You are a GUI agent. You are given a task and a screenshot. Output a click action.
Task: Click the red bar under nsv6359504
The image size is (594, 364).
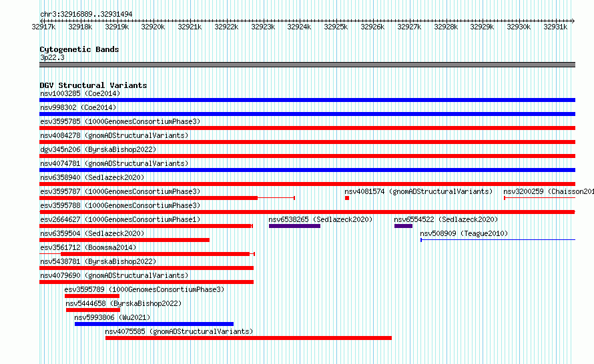tap(124, 240)
